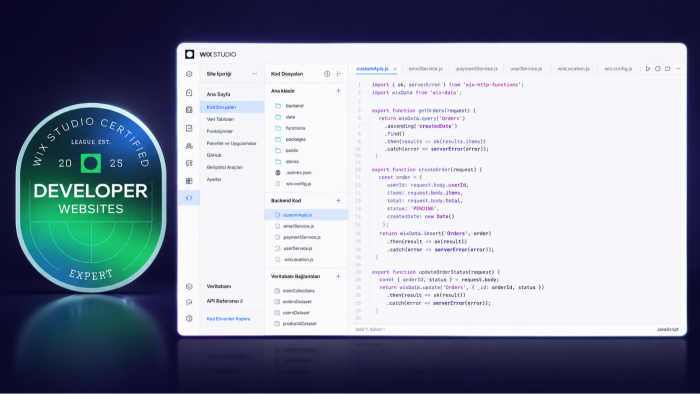Switch to the wixLocation.js tab
The height and width of the screenshot is (394, 700).
click(x=573, y=69)
